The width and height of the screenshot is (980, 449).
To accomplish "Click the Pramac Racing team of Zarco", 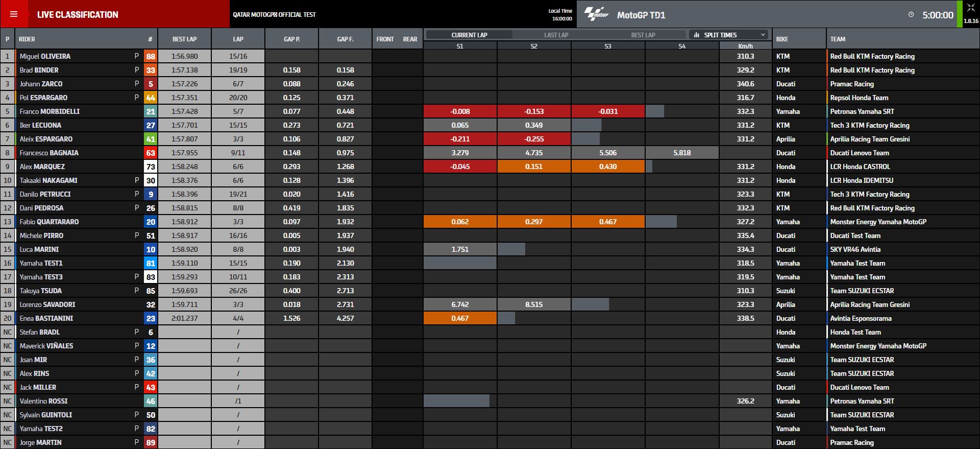I will pyautogui.click(x=851, y=84).
